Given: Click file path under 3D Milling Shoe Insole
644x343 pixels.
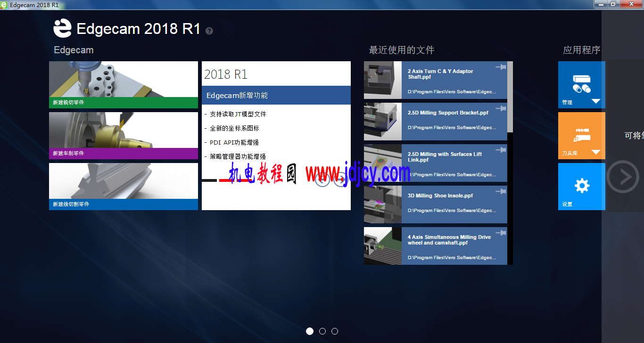Looking at the screenshot, I should click(452, 211).
